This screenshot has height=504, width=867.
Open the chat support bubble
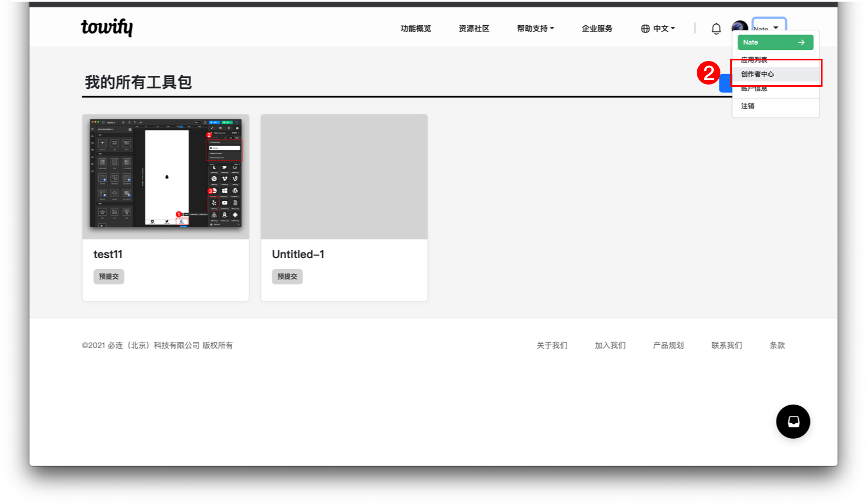point(793,422)
